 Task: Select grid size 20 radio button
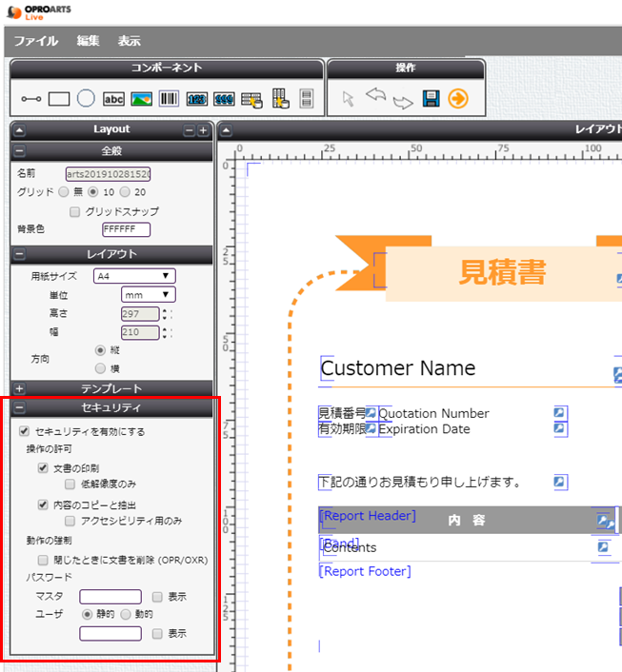(126, 192)
